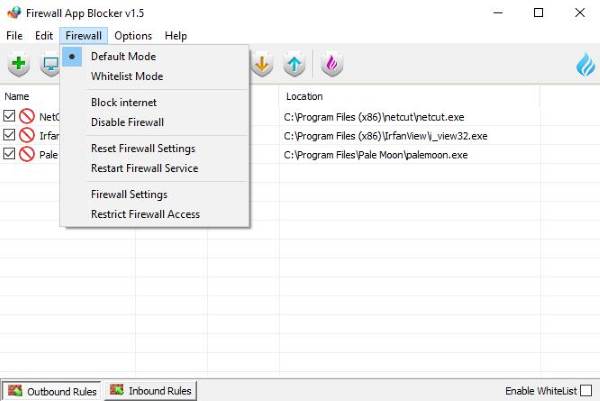The height and width of the screenshot is (401, 600).
Task: Click the blue flame logo icon
Action: [x=585, y=65]
